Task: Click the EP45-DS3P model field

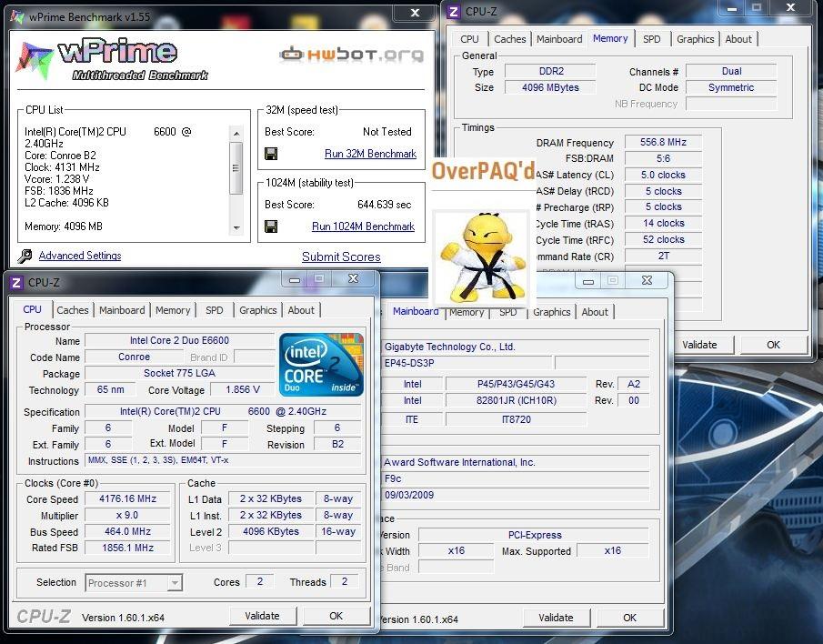Action: pos(467,363)
